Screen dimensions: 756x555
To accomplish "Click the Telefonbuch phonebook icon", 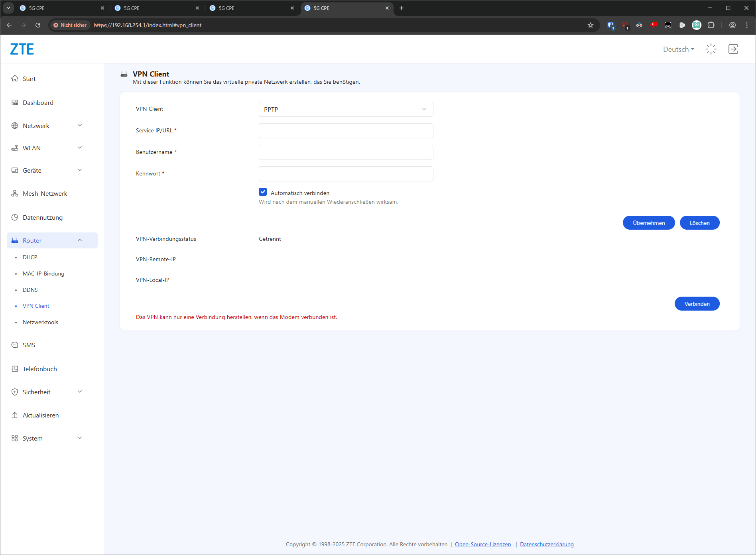I will click(x=15, y=369).
